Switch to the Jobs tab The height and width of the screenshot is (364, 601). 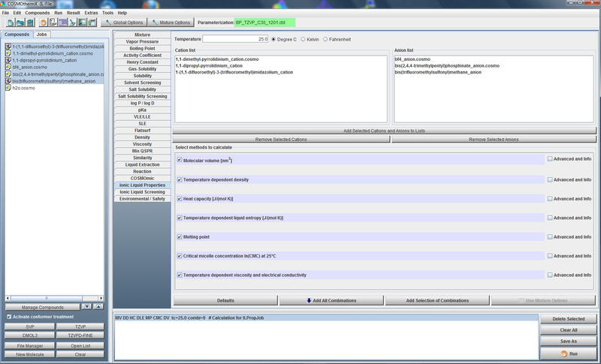coord(41,35)
